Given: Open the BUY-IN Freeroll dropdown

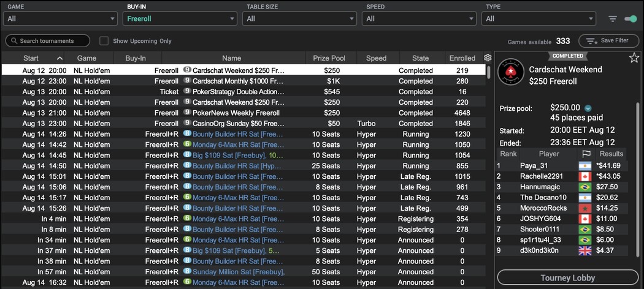Looking at the screenshot, I should 180,18.
